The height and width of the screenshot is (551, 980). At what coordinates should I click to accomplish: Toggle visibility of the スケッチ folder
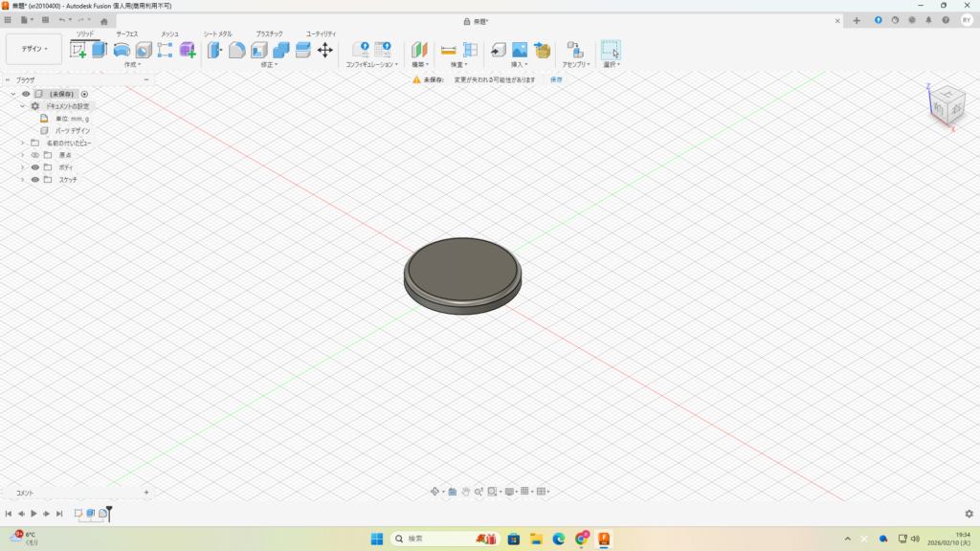point(35,180)
